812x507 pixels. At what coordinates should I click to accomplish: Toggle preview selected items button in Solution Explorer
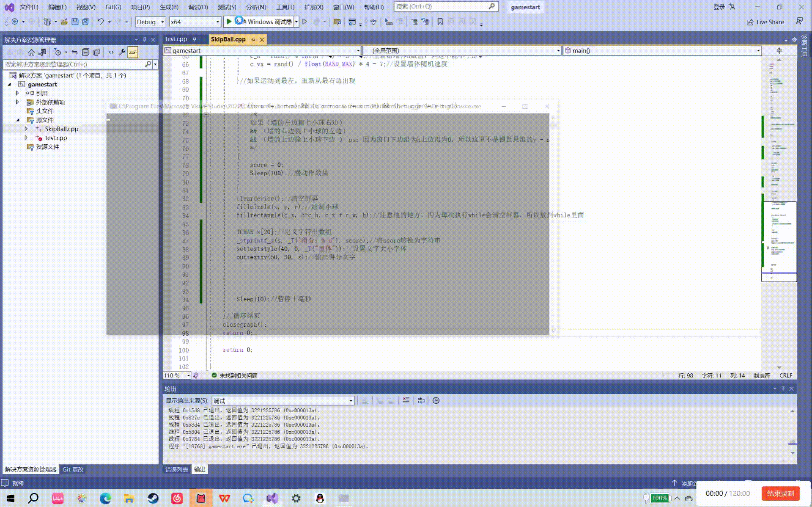click(133, 52)
